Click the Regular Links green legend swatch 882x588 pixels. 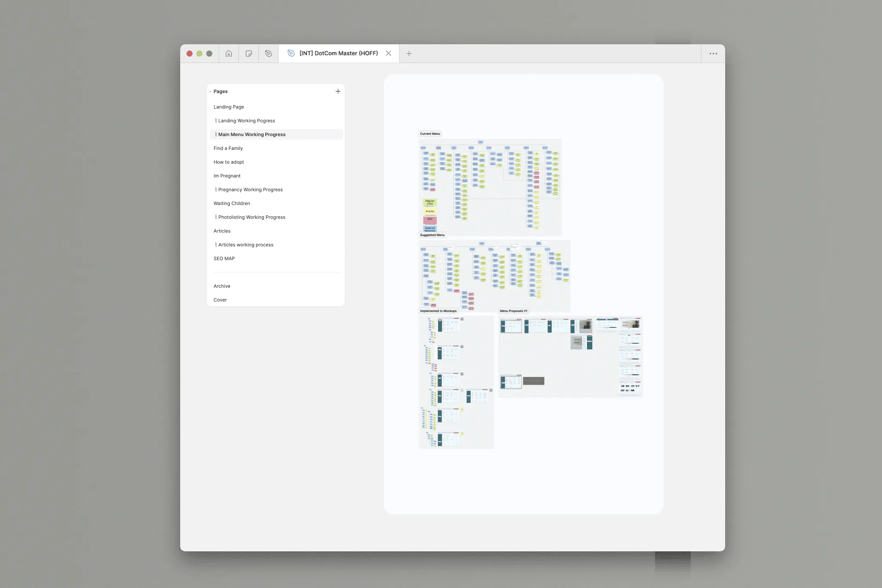(430, 202)
